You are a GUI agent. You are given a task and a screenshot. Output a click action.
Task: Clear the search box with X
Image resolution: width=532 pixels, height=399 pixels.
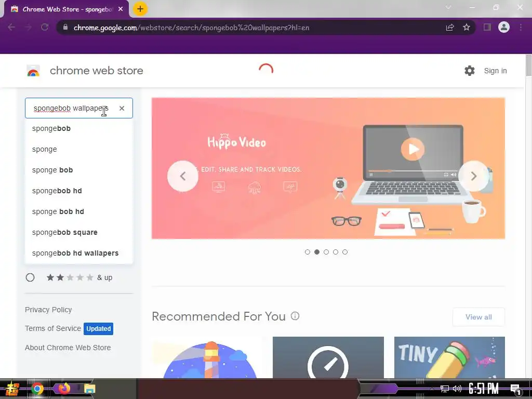pos(122,108)
